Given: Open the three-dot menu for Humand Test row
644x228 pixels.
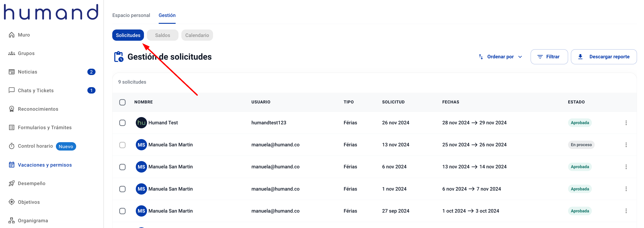Looking at the screenshot, I should (x=626, y=123).
